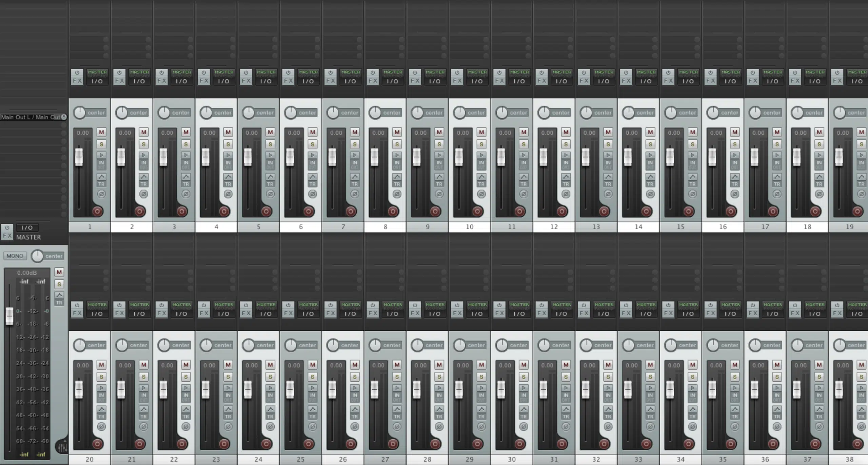Mute the master track
Viewport: 868px width, 465px height.
[59, 272]
